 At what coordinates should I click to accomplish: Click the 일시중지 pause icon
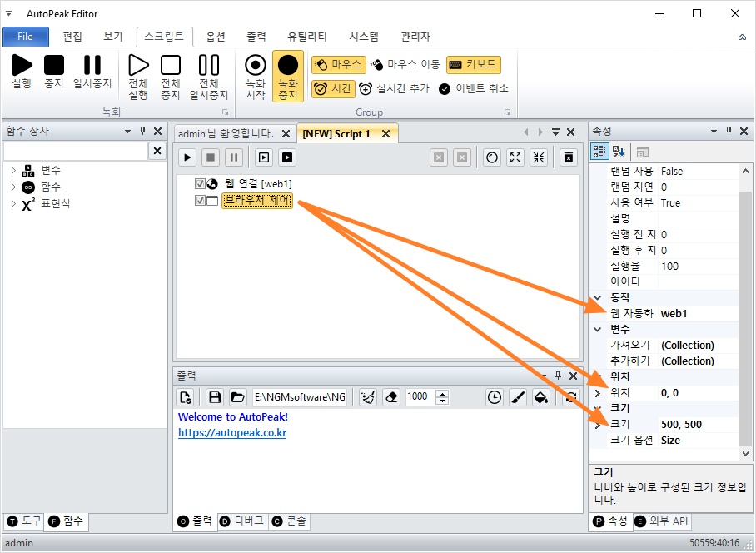(x=92, y=65)
